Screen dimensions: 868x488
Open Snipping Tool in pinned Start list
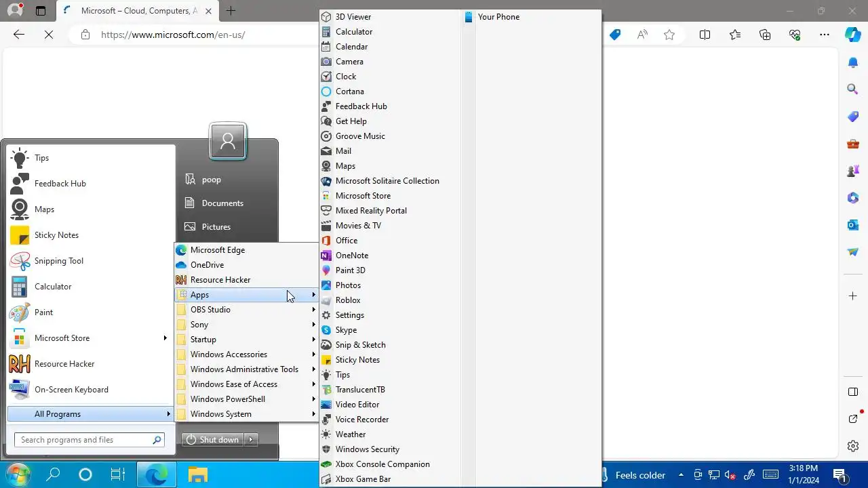click(90, 261)
